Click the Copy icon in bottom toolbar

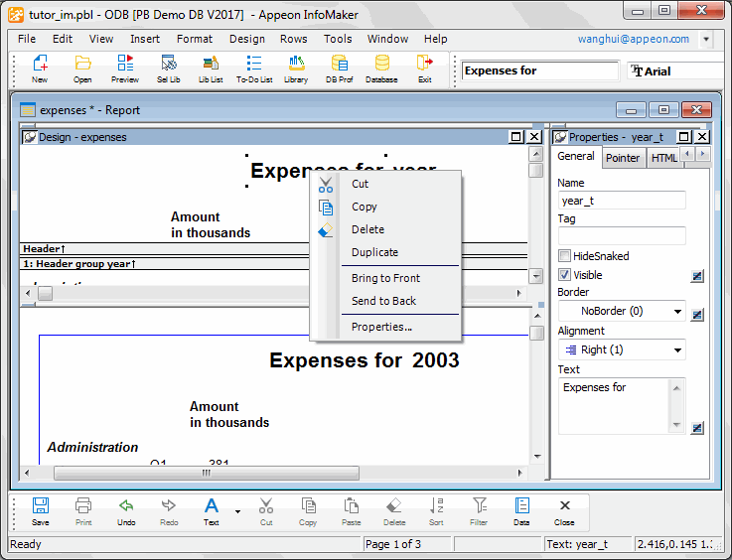[308, 512]
